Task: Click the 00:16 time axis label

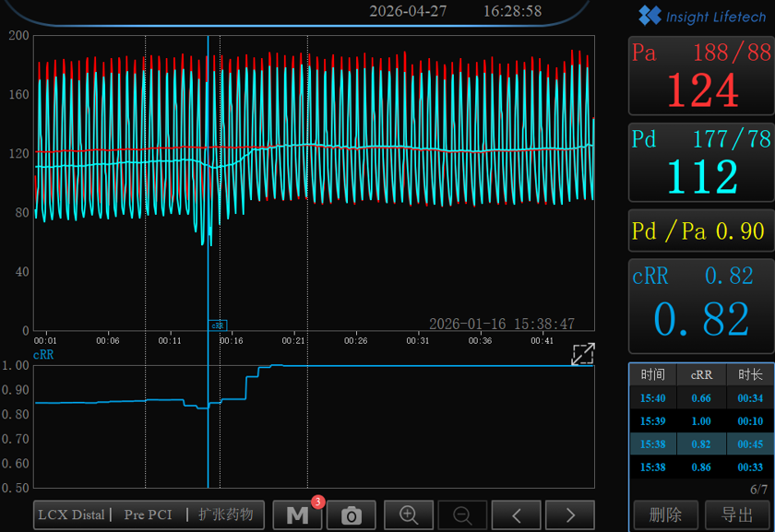Action: point(232,341)
